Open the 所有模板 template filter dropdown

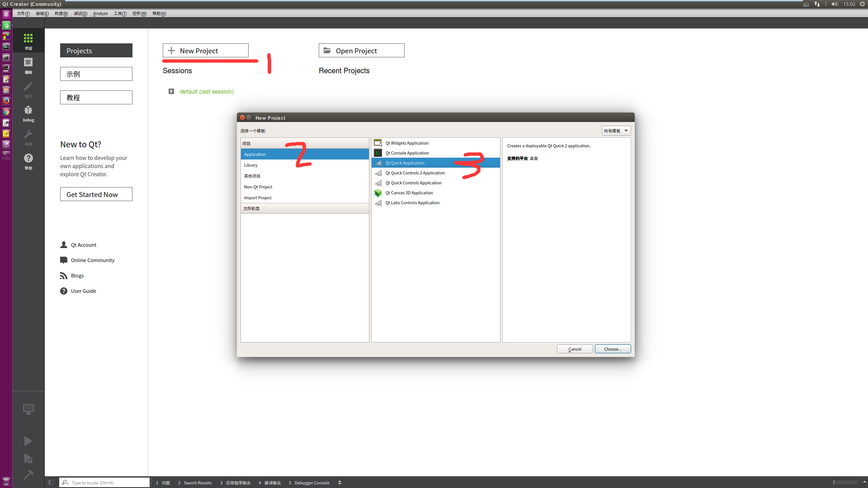pos(616,131)
